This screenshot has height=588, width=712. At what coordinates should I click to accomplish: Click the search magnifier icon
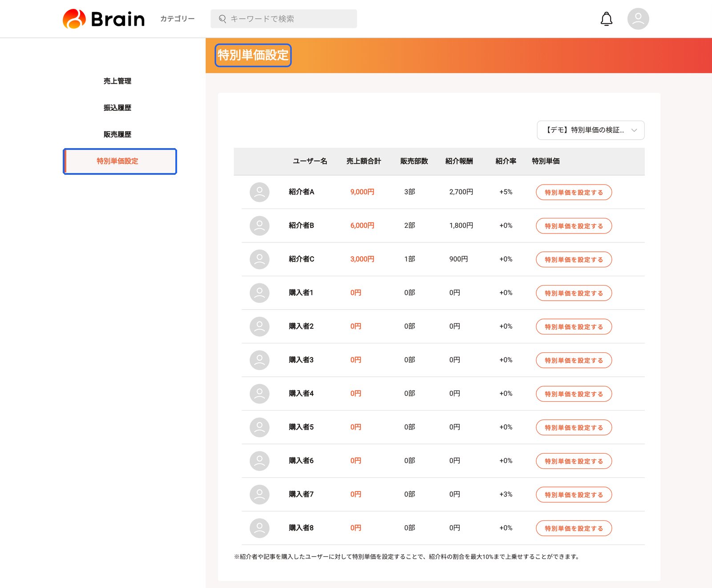click(222, 19)
